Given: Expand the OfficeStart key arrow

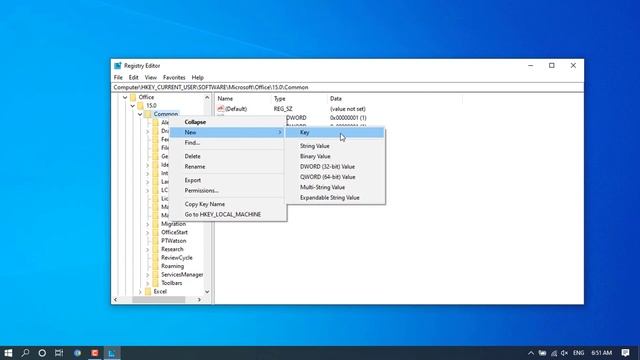Looking at the screenshot, I should coord(148,232).
